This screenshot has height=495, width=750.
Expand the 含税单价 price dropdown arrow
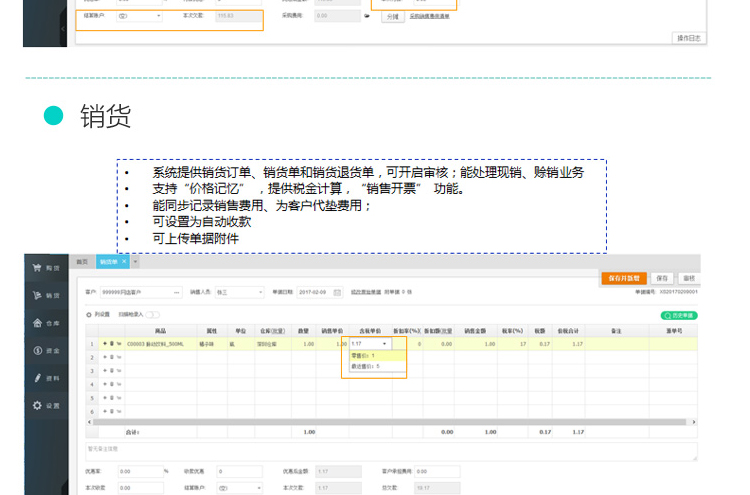(385, 344)
